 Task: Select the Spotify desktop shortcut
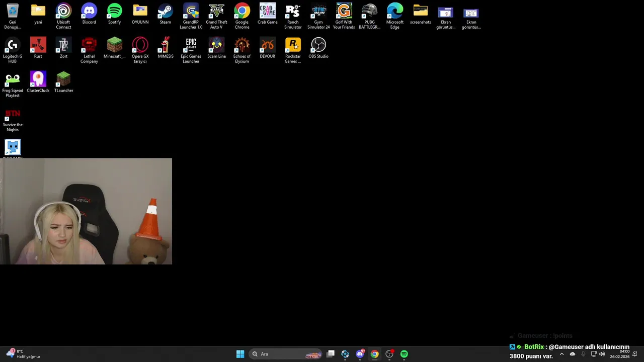point(114,14)
